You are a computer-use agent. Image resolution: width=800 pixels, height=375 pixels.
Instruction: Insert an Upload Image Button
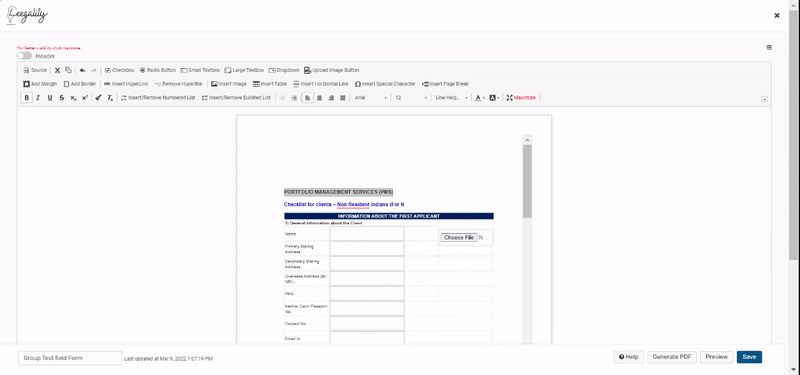(x=332, y=70)
